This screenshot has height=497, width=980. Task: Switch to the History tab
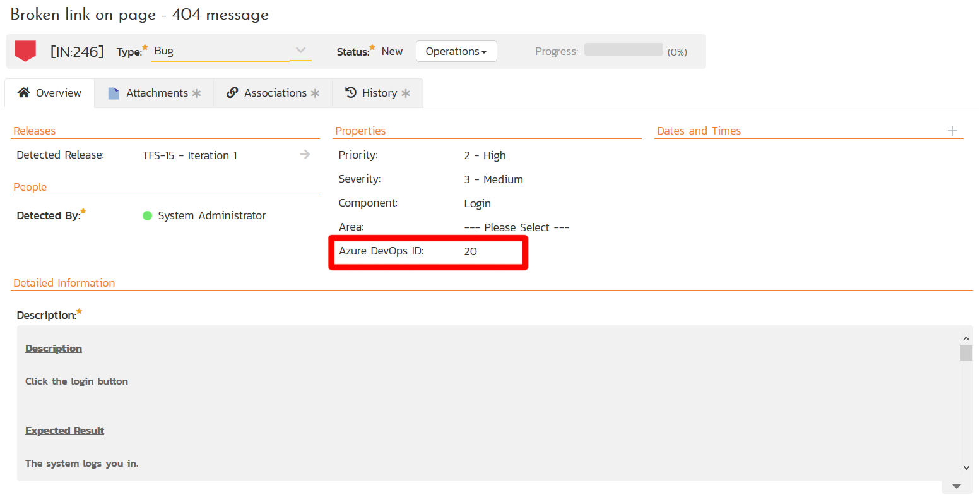[x=379, y=93]
